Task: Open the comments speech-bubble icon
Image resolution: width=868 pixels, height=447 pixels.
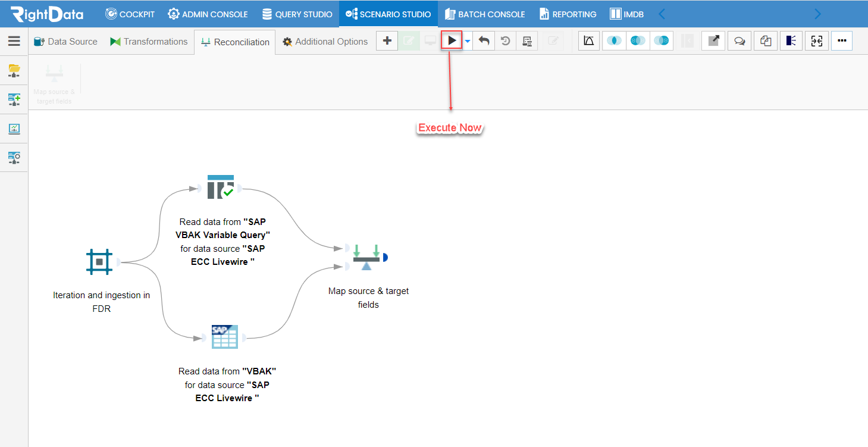Action: coord(739,41)
